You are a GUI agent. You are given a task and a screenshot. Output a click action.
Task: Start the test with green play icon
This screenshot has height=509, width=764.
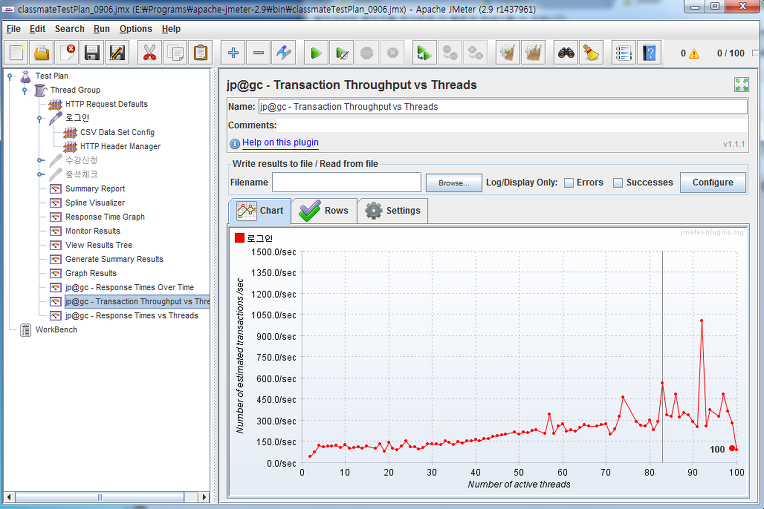tap(316, 53)
